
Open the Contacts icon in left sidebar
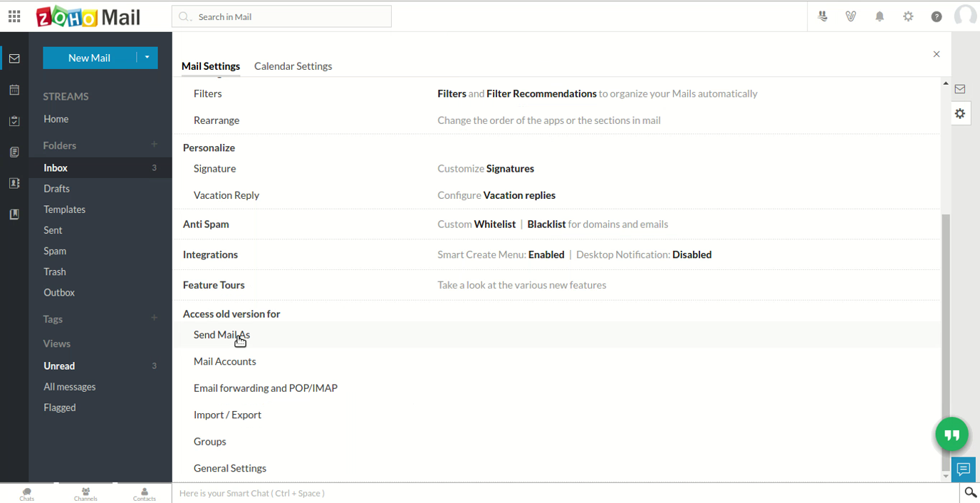[x=14, y=183]
